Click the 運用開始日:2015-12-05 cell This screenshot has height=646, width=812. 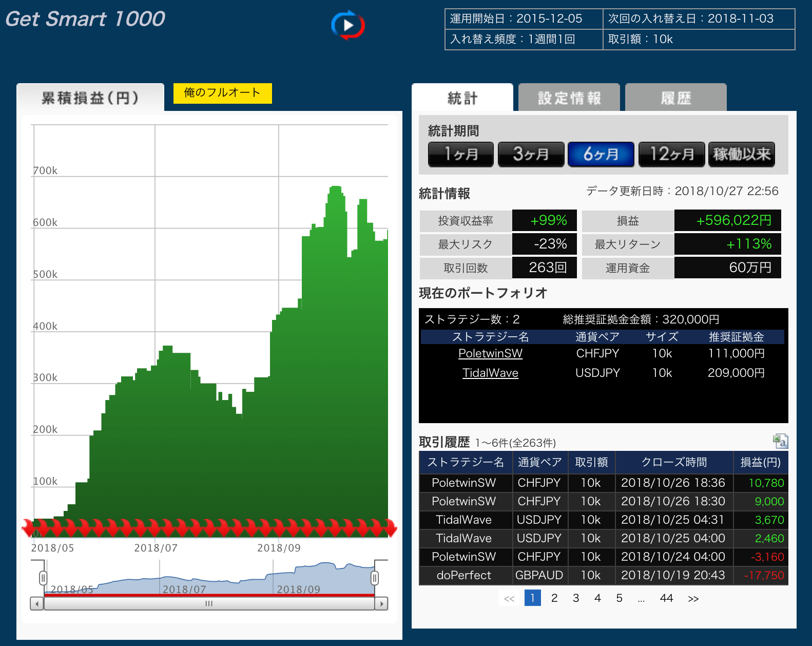(524, 19)
